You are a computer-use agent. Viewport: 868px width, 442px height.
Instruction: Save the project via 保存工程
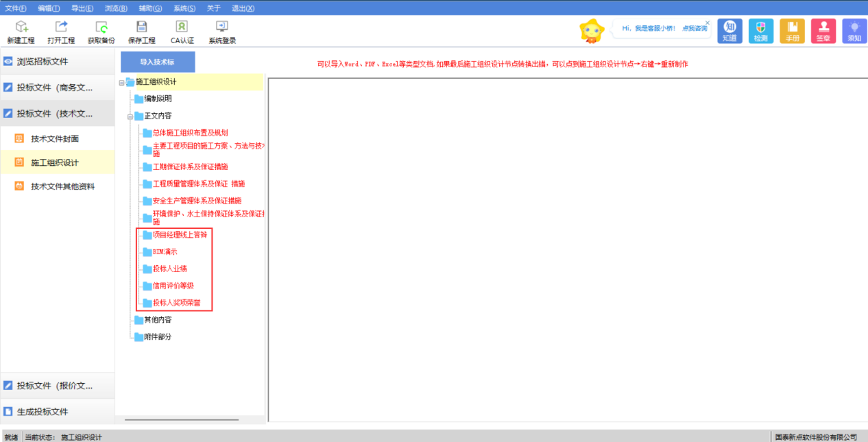pos(141,27)
